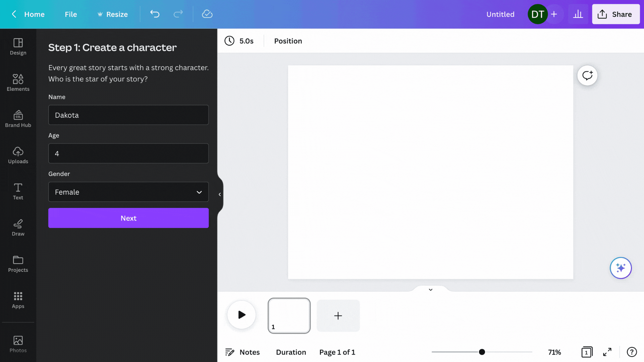Click the AI Magic assistant button
Screen dimensions: 644x362
pos(621,268)
